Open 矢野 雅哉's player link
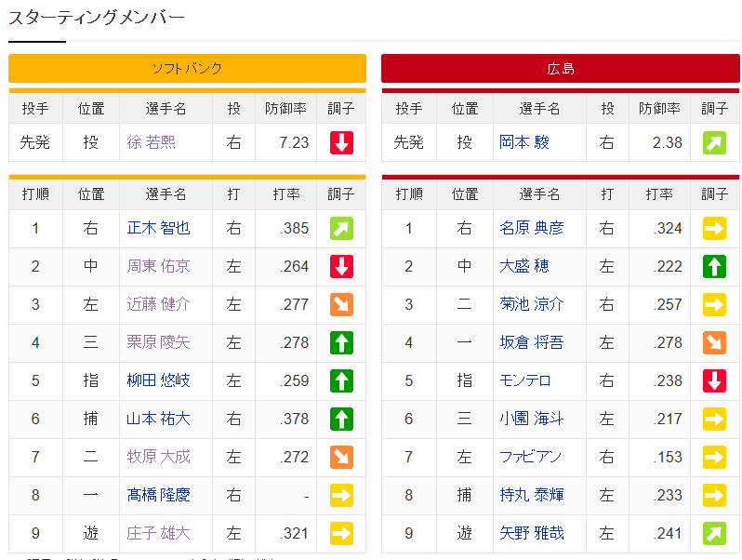 tap(532, 534)
